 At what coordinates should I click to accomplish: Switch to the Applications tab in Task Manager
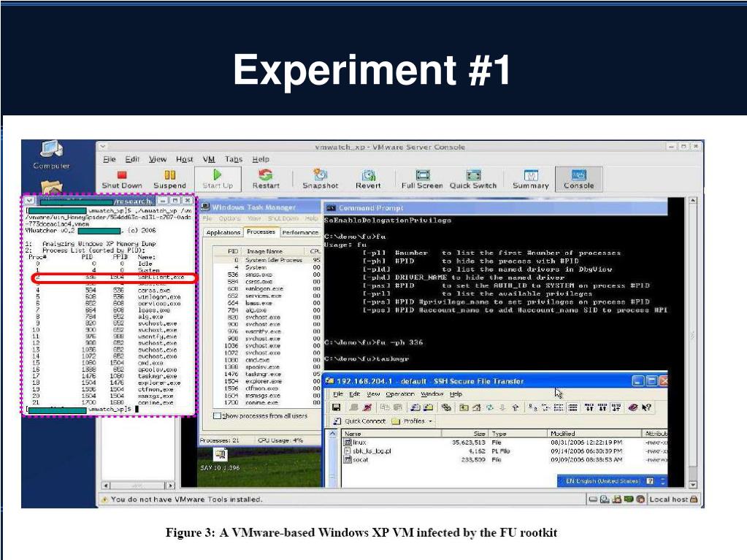point(223,232)
